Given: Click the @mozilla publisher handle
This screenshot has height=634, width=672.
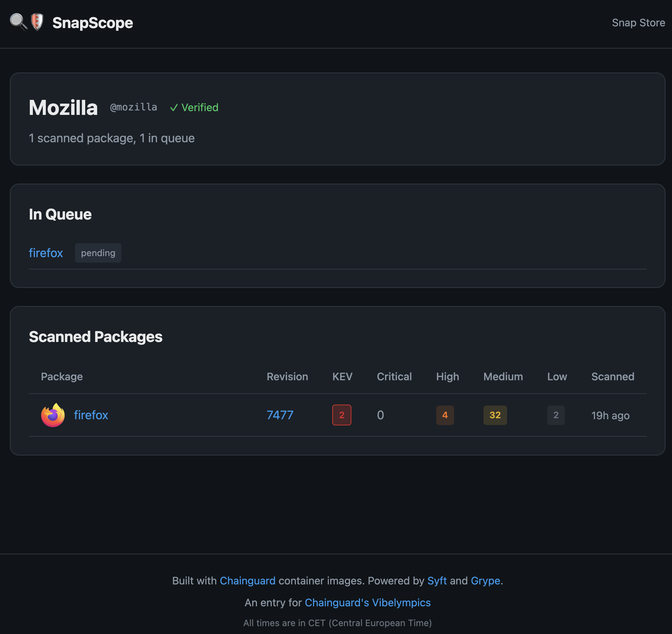Looking at the screenshot, I should pos(133,107).
